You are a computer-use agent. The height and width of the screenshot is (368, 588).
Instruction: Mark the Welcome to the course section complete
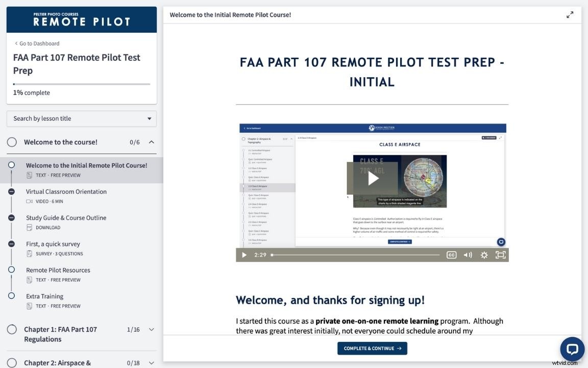coord(12,142)
